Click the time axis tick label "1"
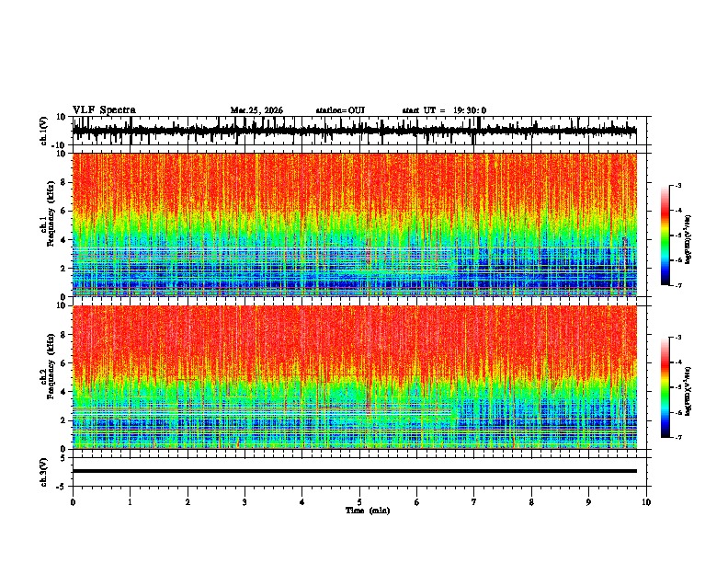 click(130, 502)
